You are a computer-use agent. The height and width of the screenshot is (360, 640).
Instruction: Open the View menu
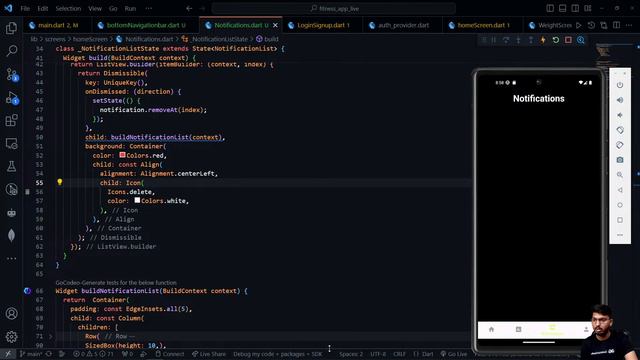95,8
